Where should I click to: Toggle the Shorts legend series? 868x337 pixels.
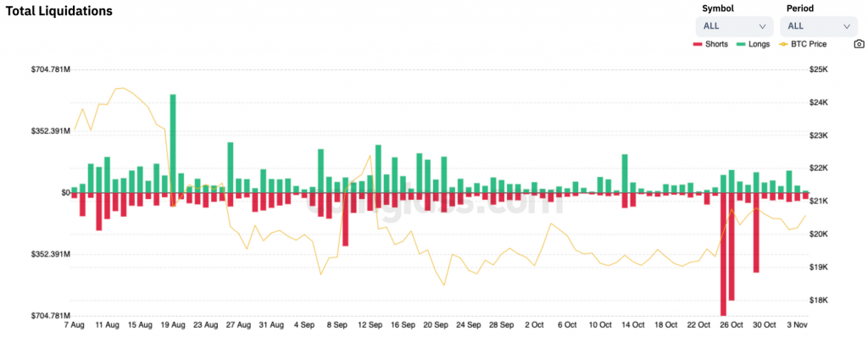pos(710,44)
